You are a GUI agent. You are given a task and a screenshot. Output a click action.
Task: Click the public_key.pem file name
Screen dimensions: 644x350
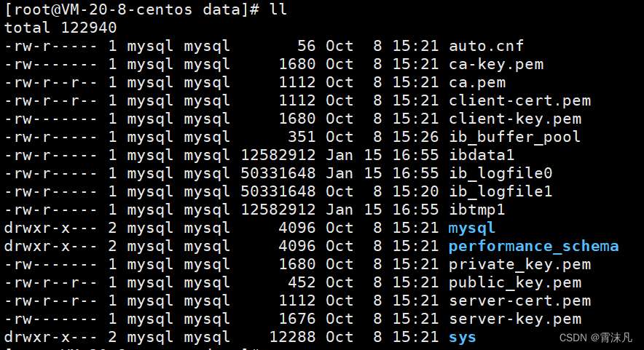pyautogui.click(x=514, y=282)
